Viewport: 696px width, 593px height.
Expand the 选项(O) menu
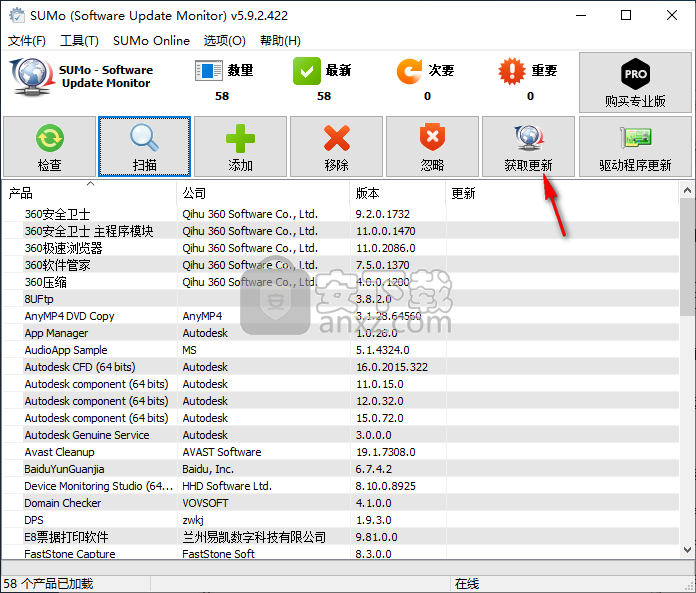225,41
